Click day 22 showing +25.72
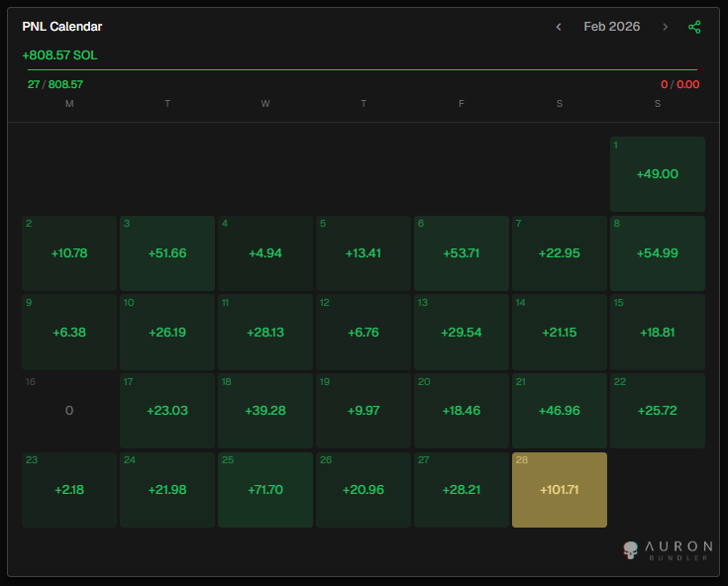Image resolution: width=728 pixels, height=586 pixels. coord(658,411)
